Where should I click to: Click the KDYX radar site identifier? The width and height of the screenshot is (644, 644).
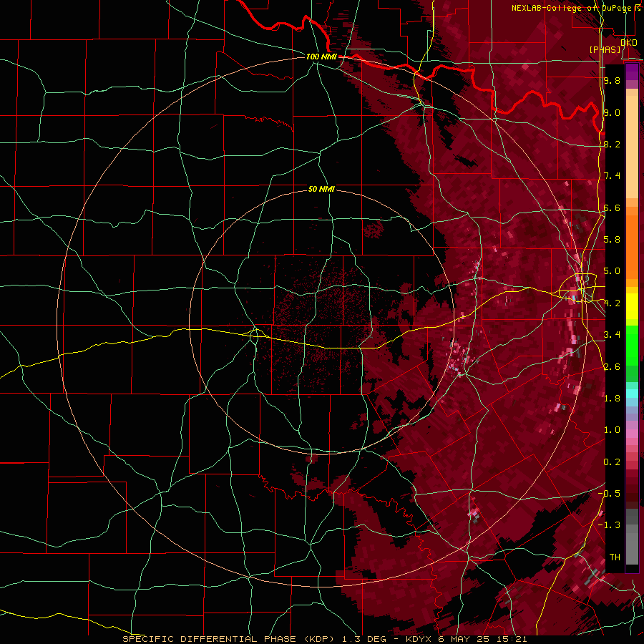419,639
